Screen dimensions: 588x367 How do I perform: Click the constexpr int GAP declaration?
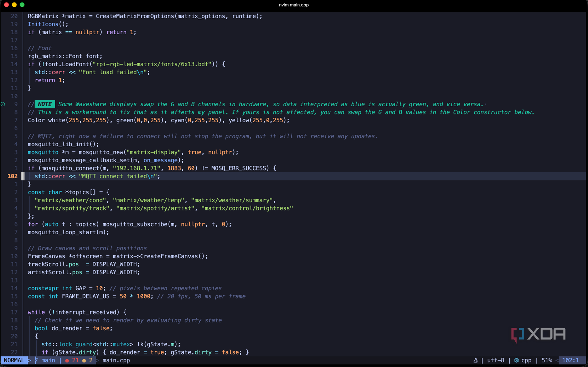[x=67, y=288]
